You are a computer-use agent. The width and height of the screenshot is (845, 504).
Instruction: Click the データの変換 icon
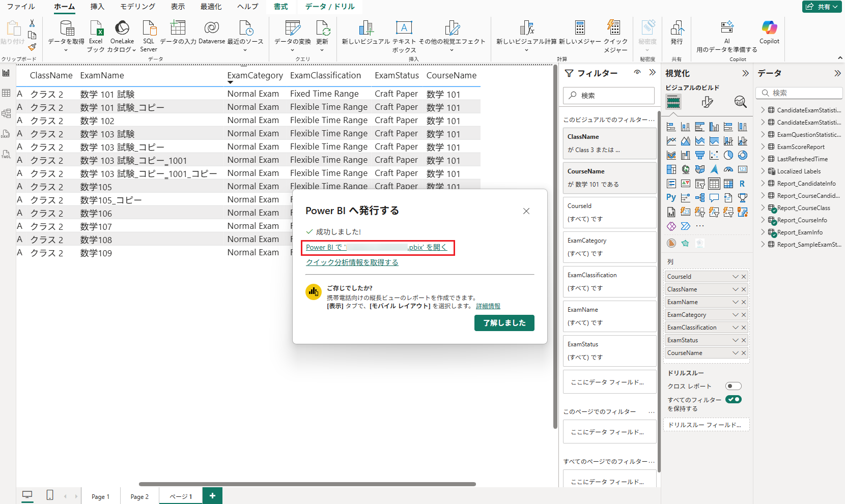293,28
